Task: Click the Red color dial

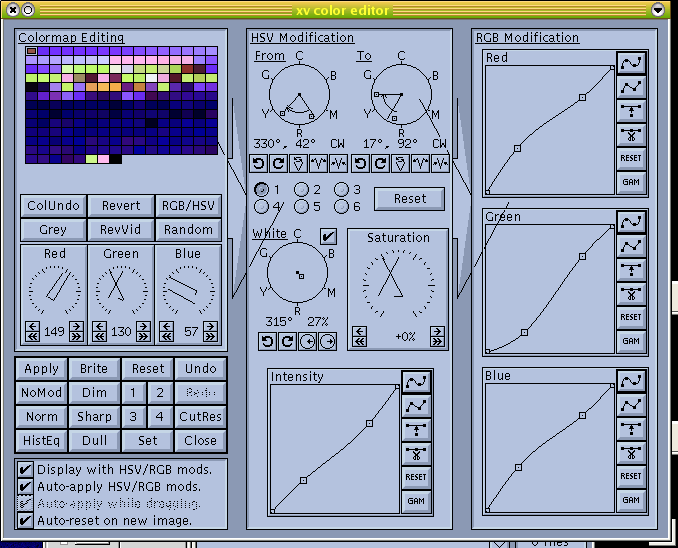Action: pyautogui.click(x=54, y=290)
